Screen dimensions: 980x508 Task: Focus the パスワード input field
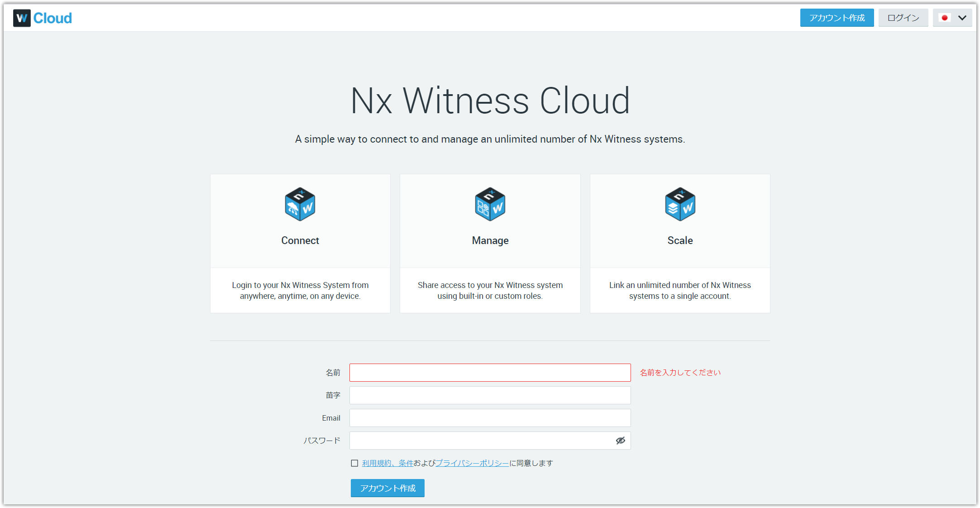[x=490, y=441]
